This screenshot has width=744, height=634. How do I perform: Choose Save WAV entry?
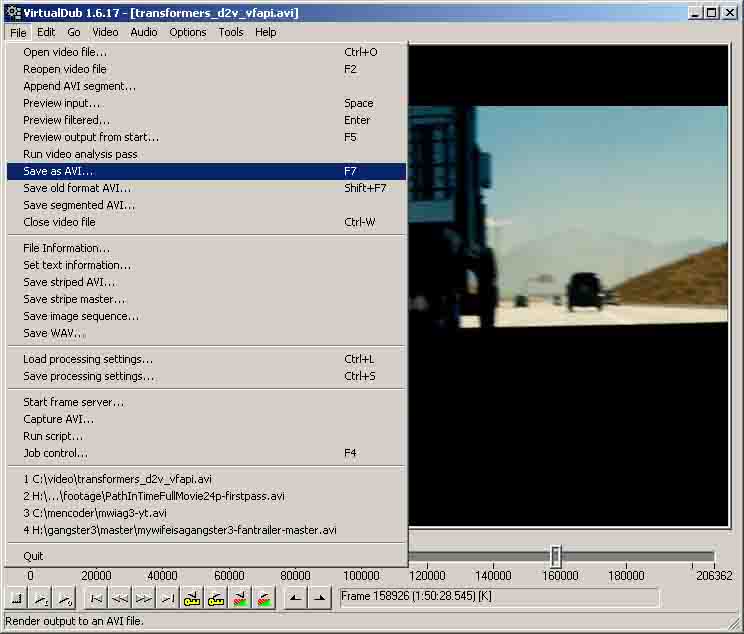[x=206, y=333]
